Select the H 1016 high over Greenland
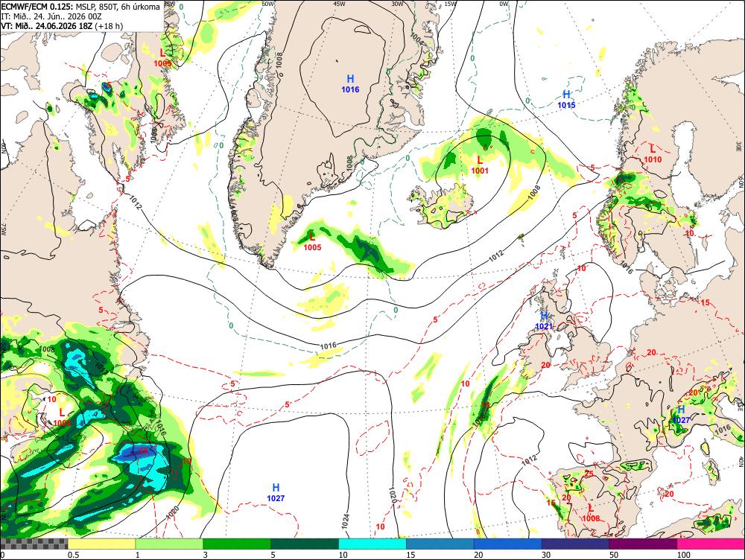Screen dimensions: 745x560 point(350,83)
